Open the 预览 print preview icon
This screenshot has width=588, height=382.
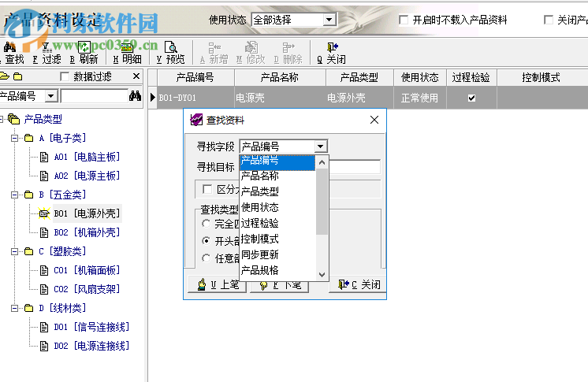[x=170, y=47]
